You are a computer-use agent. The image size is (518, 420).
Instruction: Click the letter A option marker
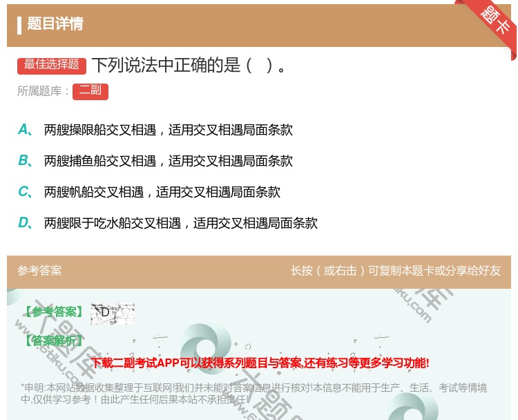[x=25, y=130]
